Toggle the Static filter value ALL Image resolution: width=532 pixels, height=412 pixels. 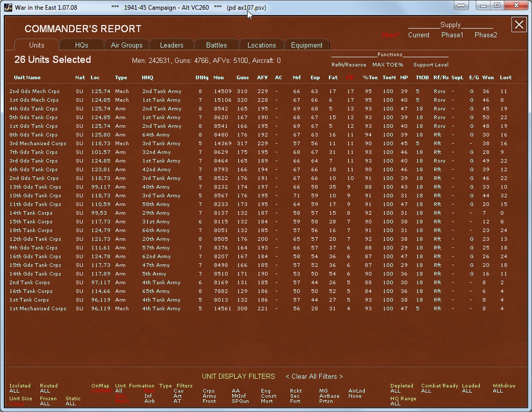(x=71, y=404)
